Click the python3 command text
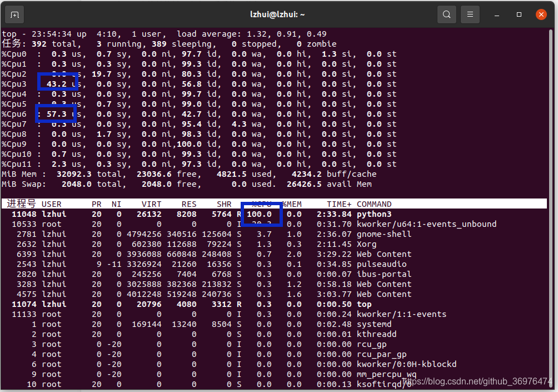The height and width of the screenshot is (392, 558). 374,214
